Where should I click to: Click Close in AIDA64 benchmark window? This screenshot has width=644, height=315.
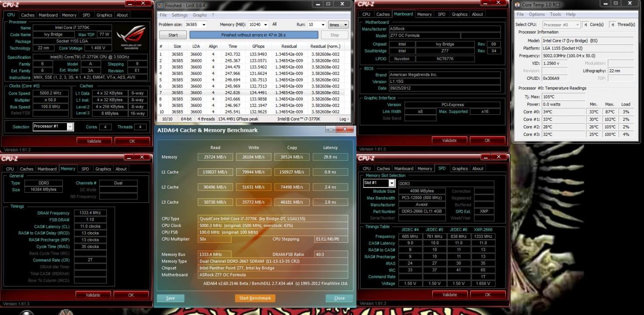[339, 298]
